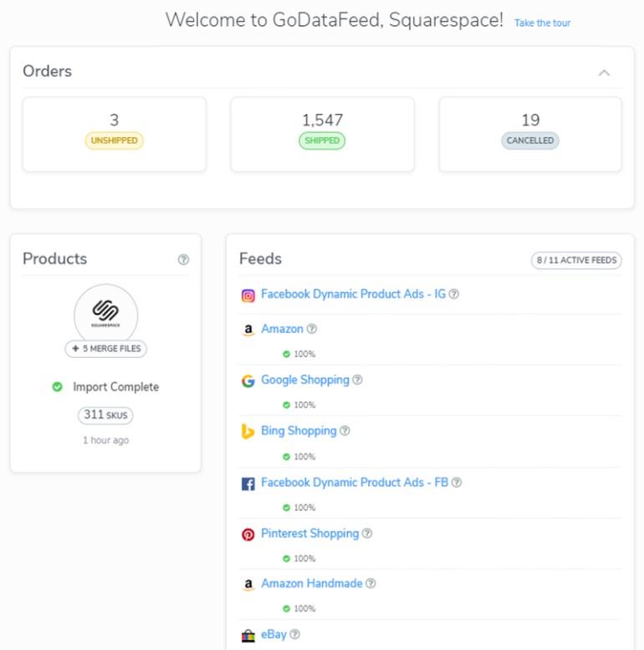
Task: Click help icon next to Amazon
Action: (x=312, y=329)
